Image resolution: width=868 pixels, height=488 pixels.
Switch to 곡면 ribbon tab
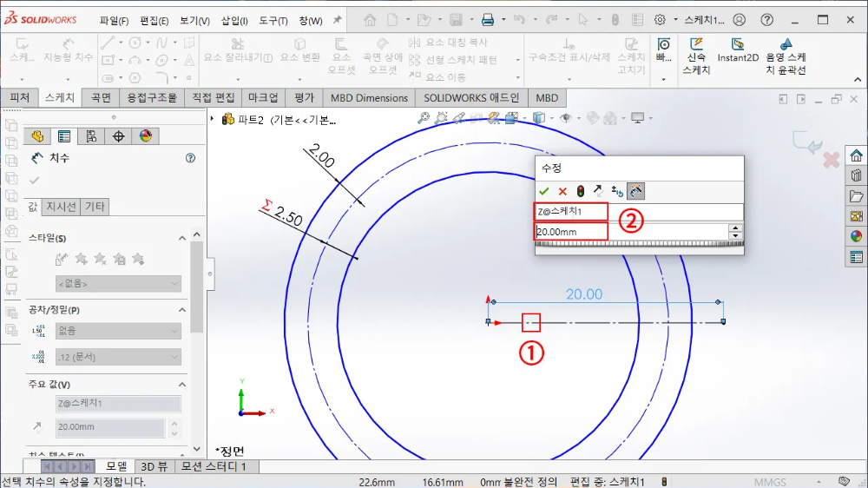tap(101, 97)
